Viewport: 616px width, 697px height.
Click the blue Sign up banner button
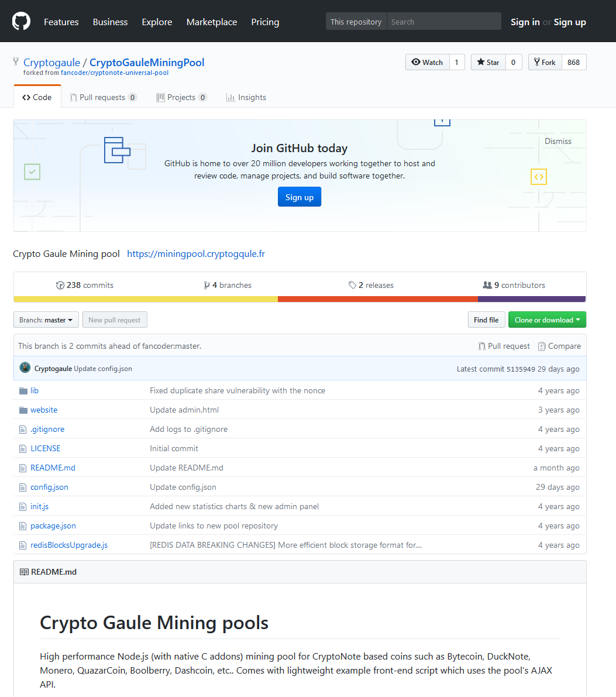pos(299,197)
